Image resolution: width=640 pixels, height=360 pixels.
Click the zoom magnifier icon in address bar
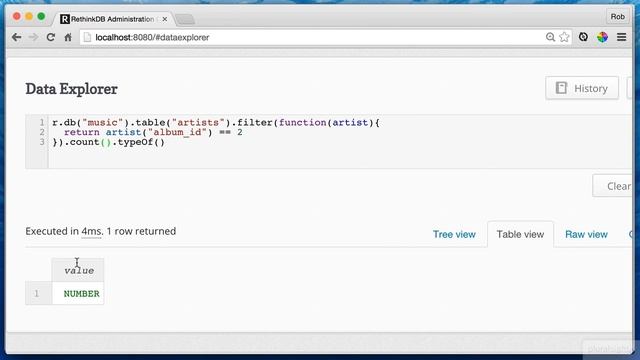[550, 37]
